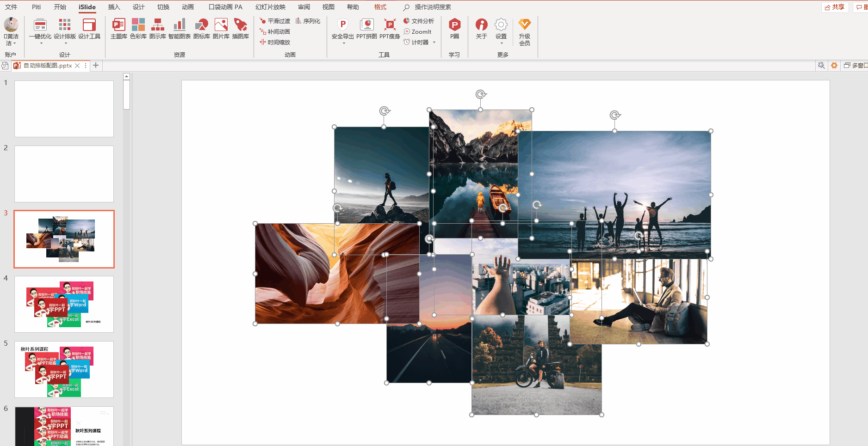Switch to the 插入 tab

pos(114,7)
